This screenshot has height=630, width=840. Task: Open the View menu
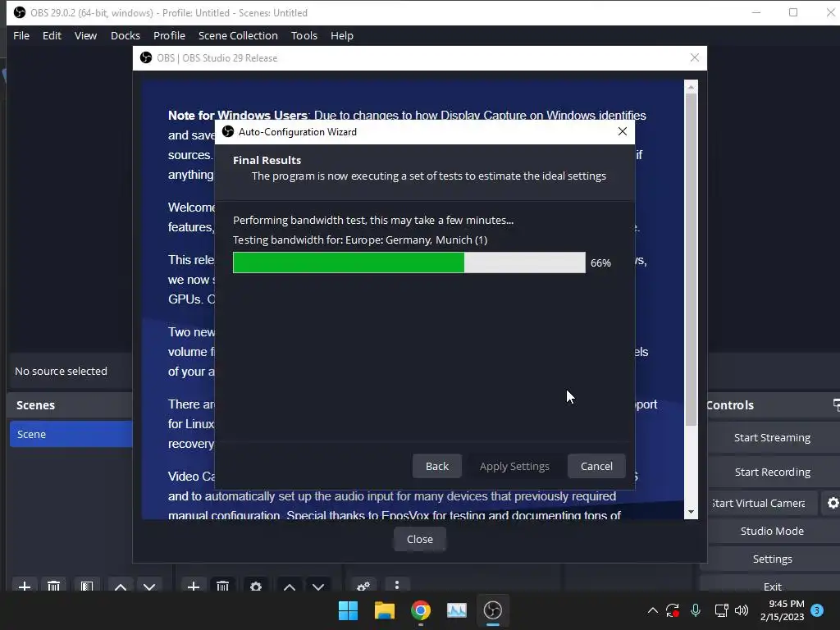85,35
